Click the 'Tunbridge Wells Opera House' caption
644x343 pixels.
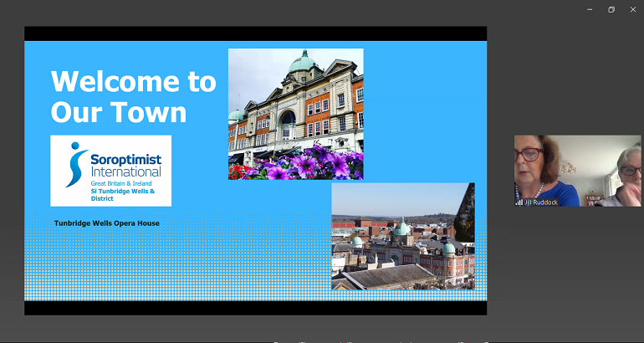(x=106, y=223)
